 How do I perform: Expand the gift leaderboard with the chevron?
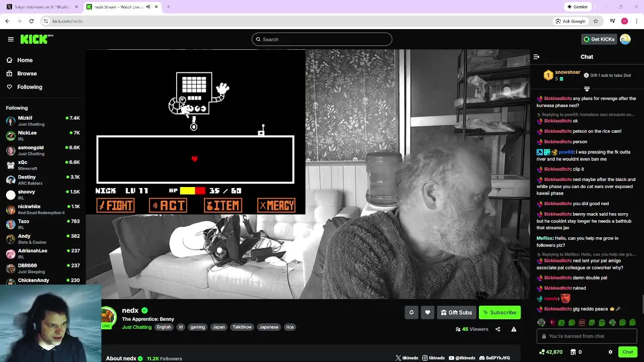click(587, 89)
